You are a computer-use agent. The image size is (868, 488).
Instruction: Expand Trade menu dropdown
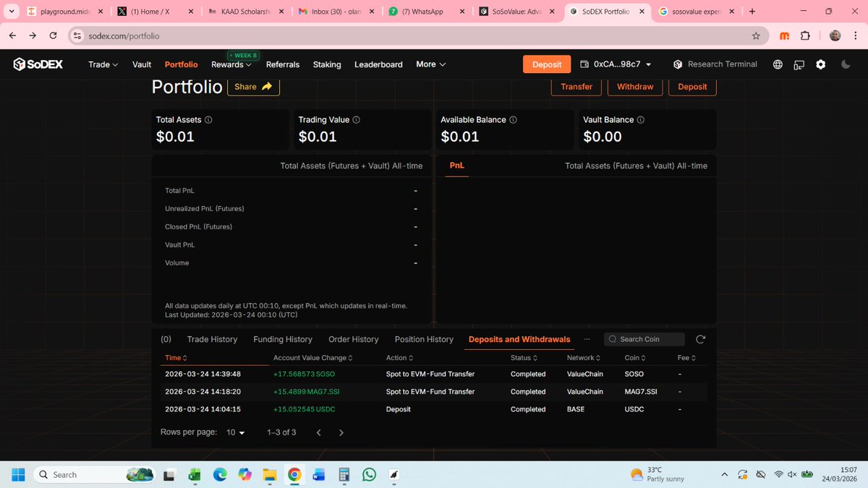click(103, 64)
